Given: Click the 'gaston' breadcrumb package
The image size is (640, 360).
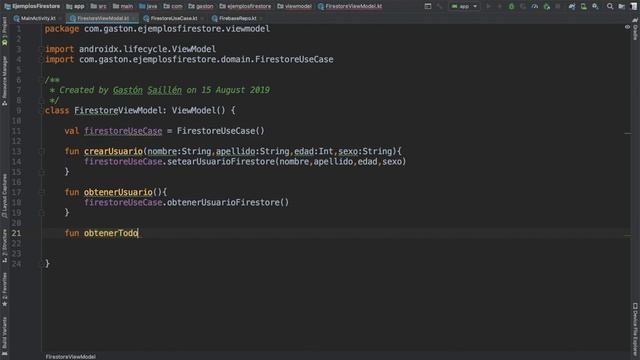Looking at the screenshot, I should point(201,6).
